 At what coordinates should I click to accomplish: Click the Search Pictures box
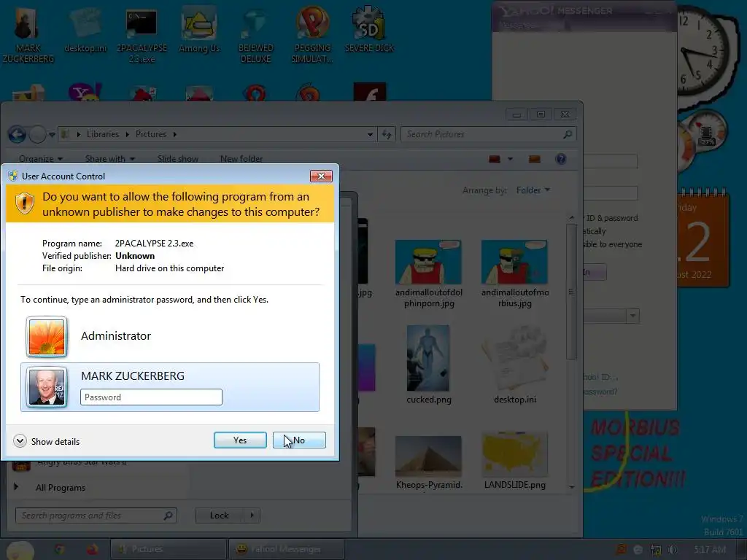coord(489,134)
